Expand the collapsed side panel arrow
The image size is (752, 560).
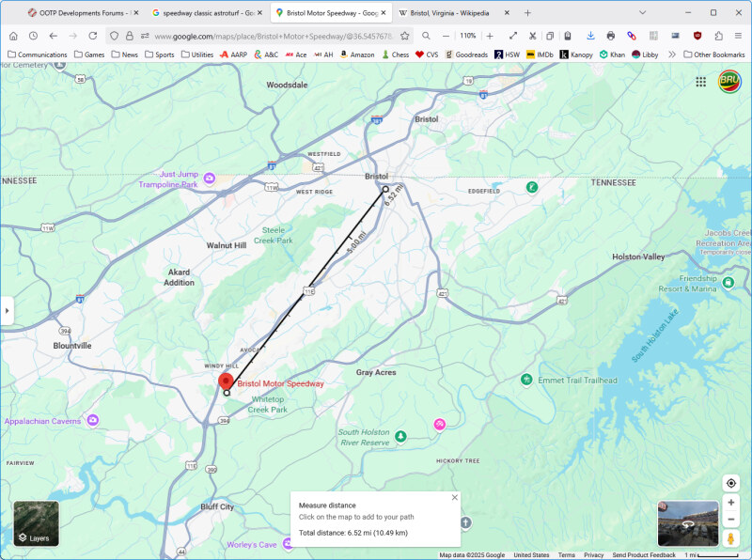coord(7,311)
